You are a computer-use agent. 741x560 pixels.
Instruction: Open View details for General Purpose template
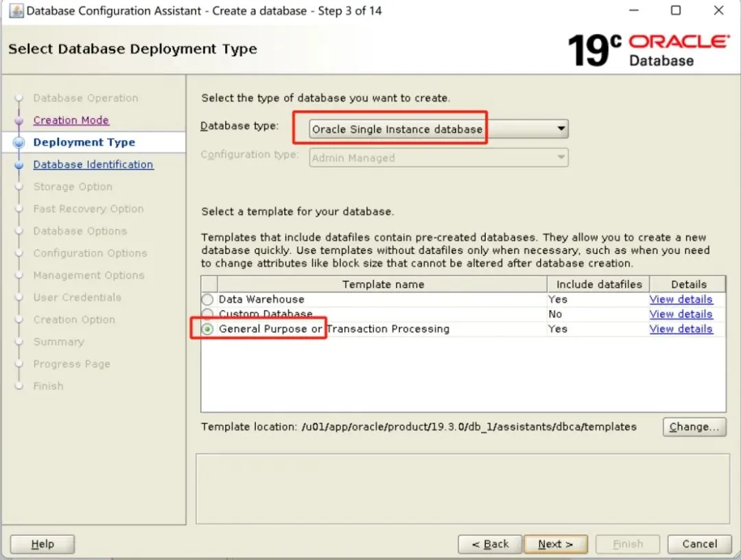point(681,329)
